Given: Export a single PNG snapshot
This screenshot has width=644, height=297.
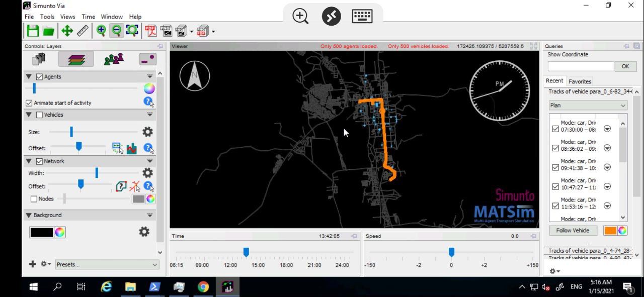Looking at the screenshot, I should click(166, 31).
